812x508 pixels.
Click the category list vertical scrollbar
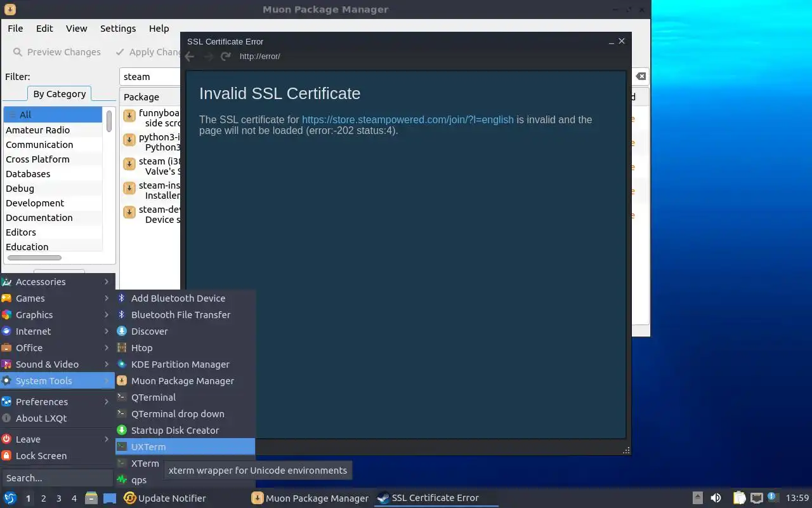pyautogui.click(x=109, y=121)
